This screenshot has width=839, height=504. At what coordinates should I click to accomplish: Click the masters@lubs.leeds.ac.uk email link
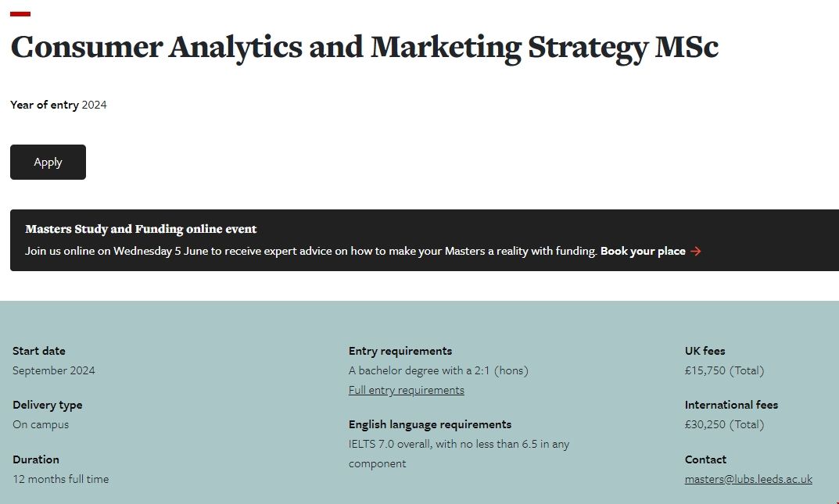point(748,479)
